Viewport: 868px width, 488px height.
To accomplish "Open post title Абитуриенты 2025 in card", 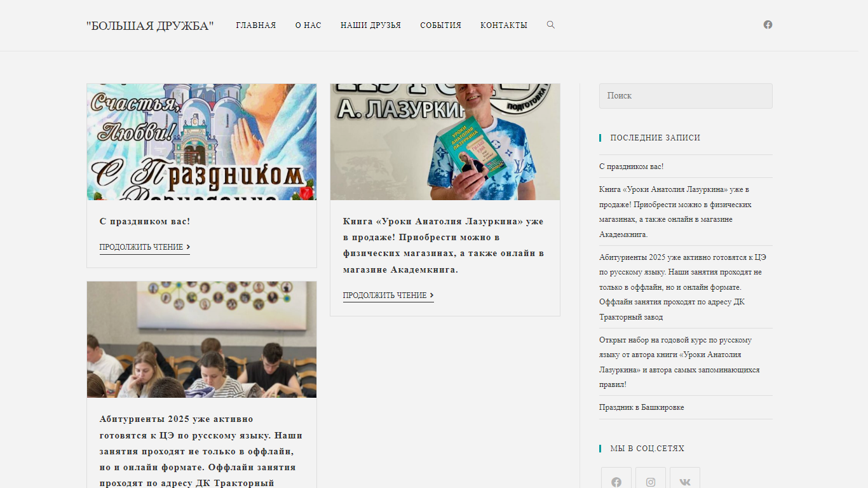I will [x=201, y=451].
